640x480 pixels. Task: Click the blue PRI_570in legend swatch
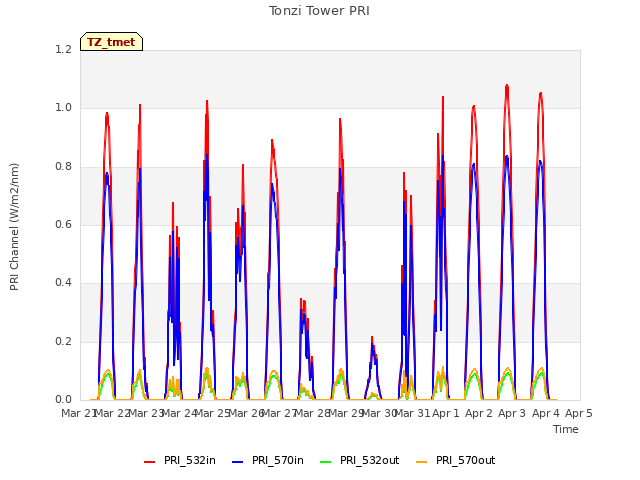tap(238, 462)
